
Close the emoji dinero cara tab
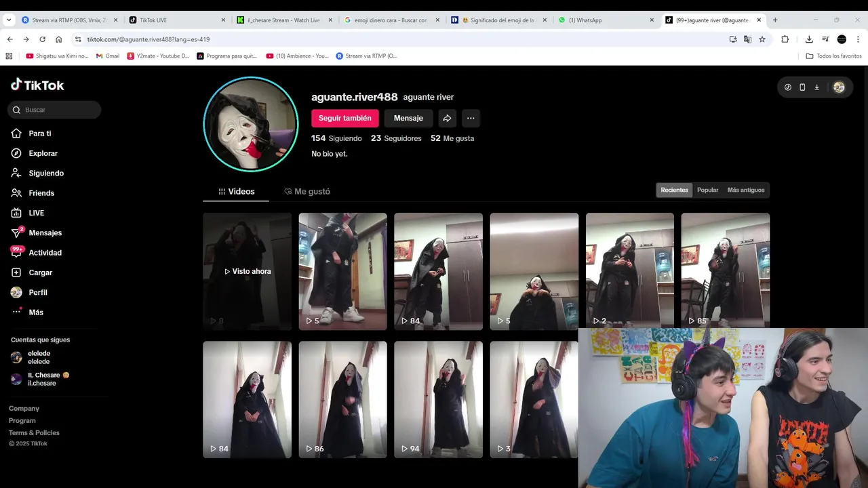pyautogui.click(x=437, y=20)
